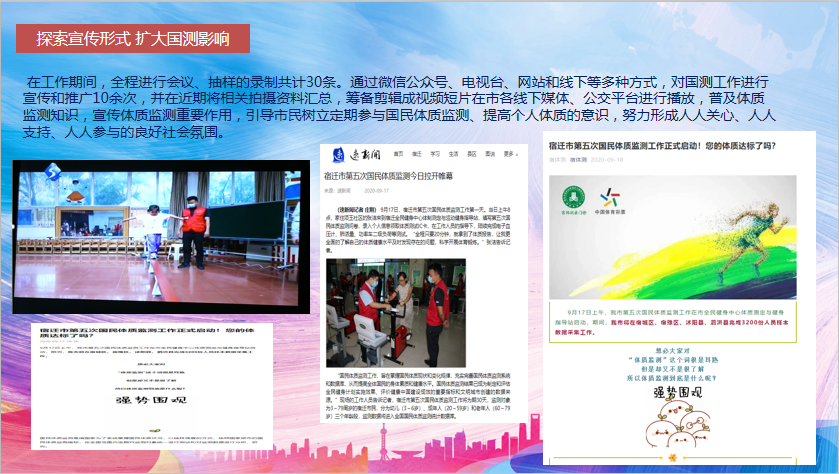839x474 pixels.
Task: Click the 强势围观 text in the bottom-left article
Action: pyautogui.click(x=151, y=400)
